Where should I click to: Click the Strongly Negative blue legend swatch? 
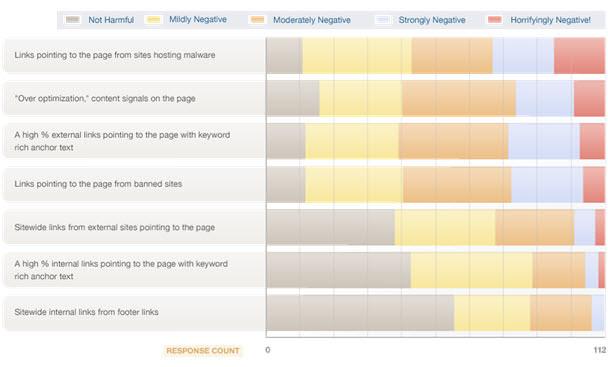pyautogui.click(x=383, y=19)
